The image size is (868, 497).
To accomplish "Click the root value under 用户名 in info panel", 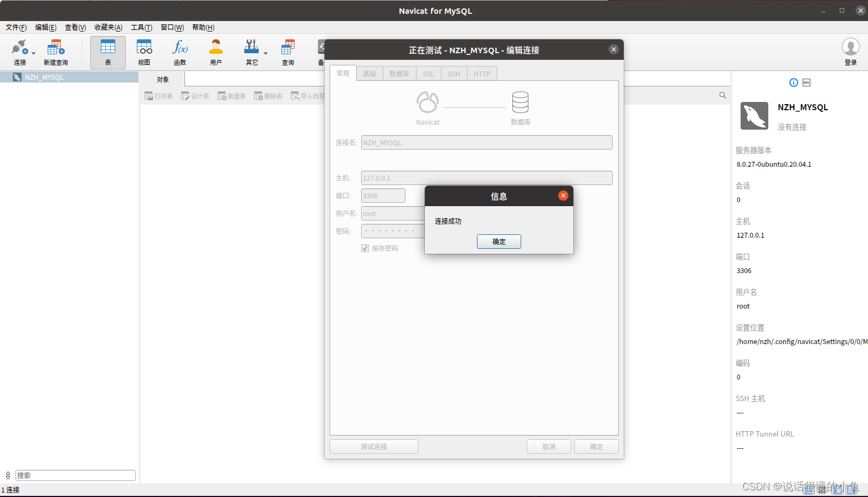I will pos(743,306).
